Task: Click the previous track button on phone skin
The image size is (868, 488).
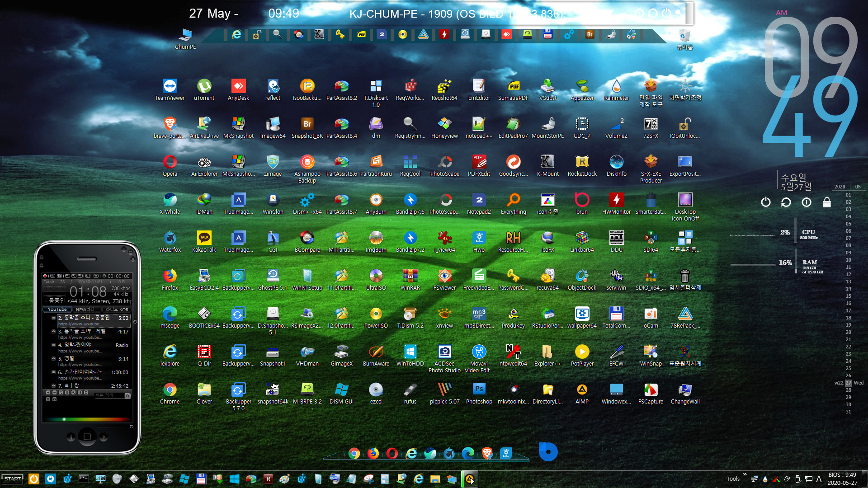Action: (x=71, y=437)
